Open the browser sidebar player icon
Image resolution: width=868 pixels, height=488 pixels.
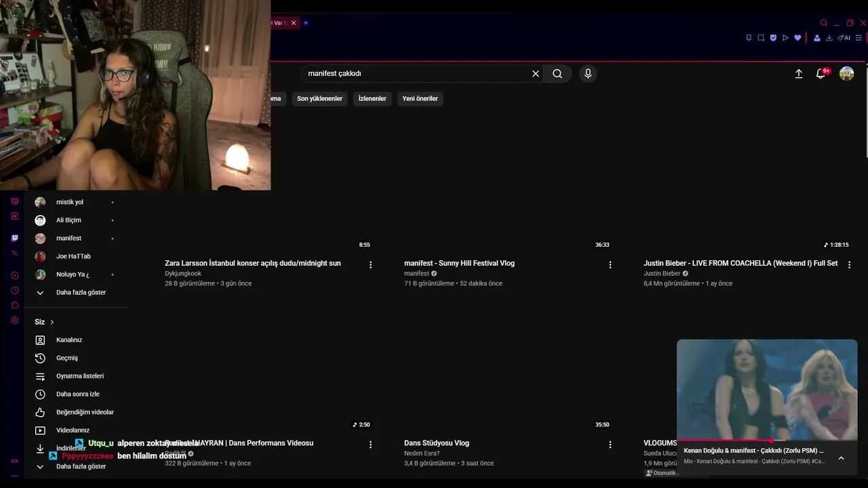15,275
